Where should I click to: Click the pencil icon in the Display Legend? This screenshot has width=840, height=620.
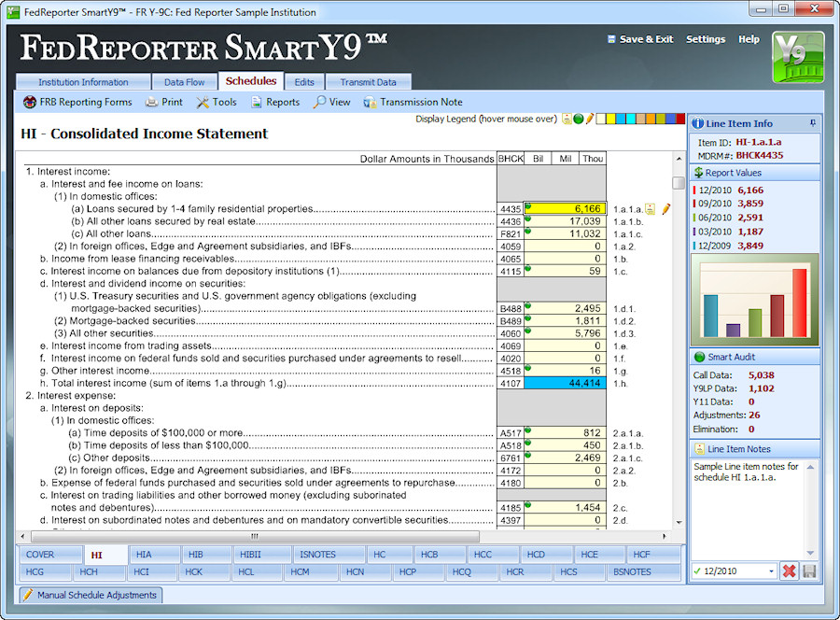point(589,119)
